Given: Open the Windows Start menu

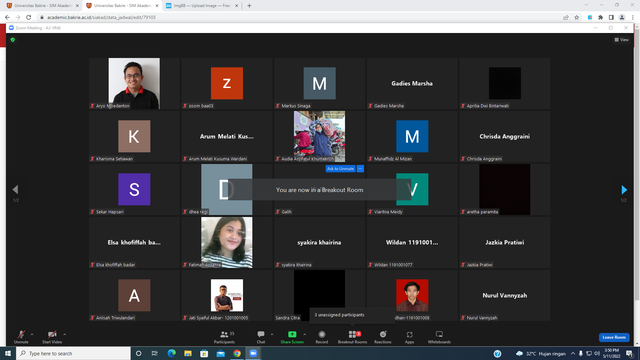Looking at the screenshot, I should click(8, 353).
